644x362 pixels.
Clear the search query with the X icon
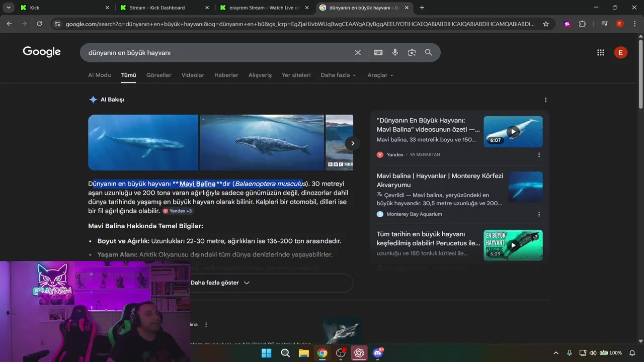click(358, 52)
